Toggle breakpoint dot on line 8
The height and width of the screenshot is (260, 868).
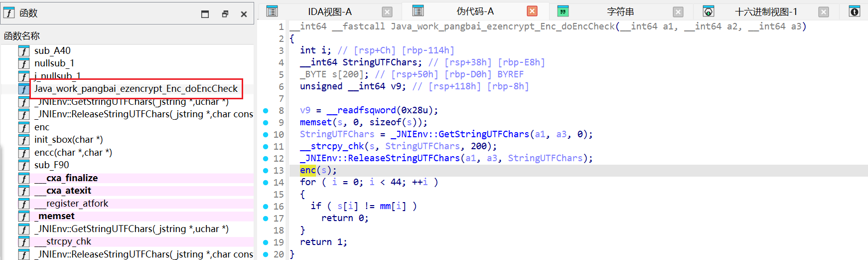pyautogui.click(x=266, y=111)
